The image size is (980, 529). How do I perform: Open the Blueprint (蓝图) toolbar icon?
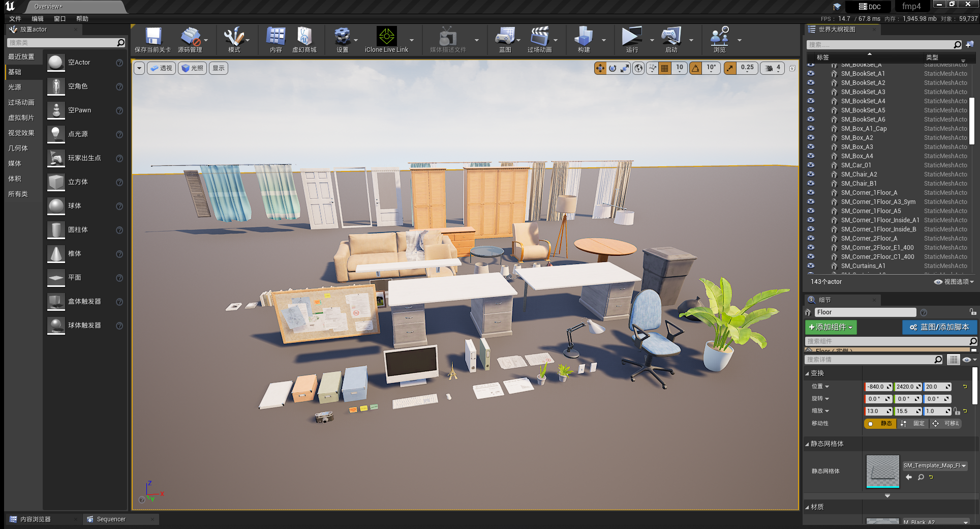[x=505, y=37]
